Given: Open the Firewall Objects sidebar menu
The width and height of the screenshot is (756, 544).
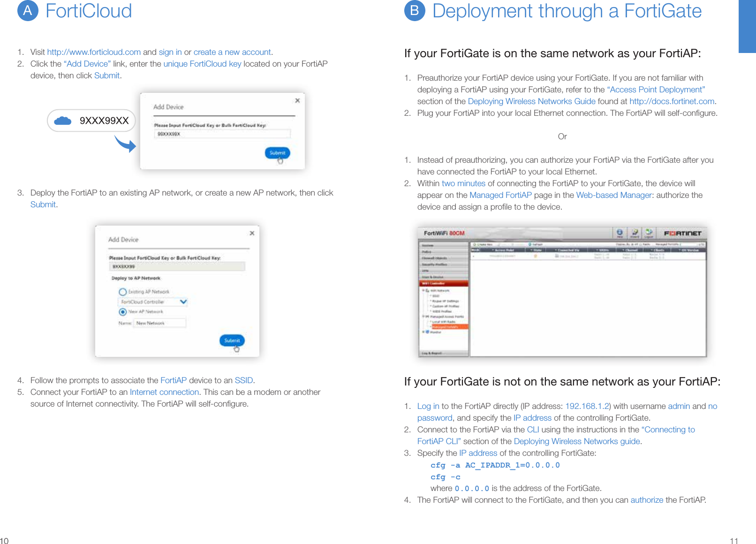Looking at the screenshot, I should (444, 258).
